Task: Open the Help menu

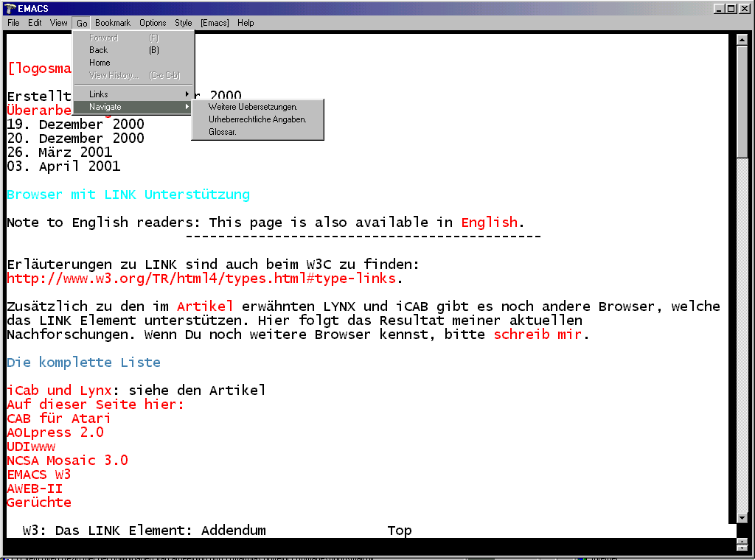Action: coord(246,23)
